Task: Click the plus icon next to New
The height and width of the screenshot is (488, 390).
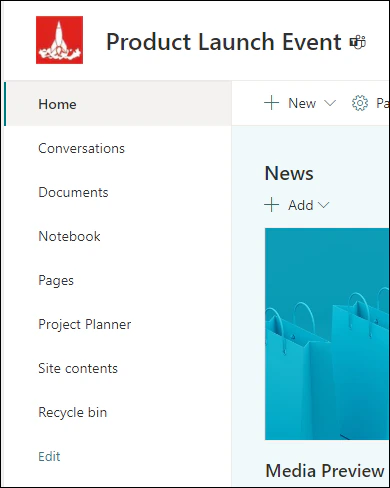Action: pos(271,103)
